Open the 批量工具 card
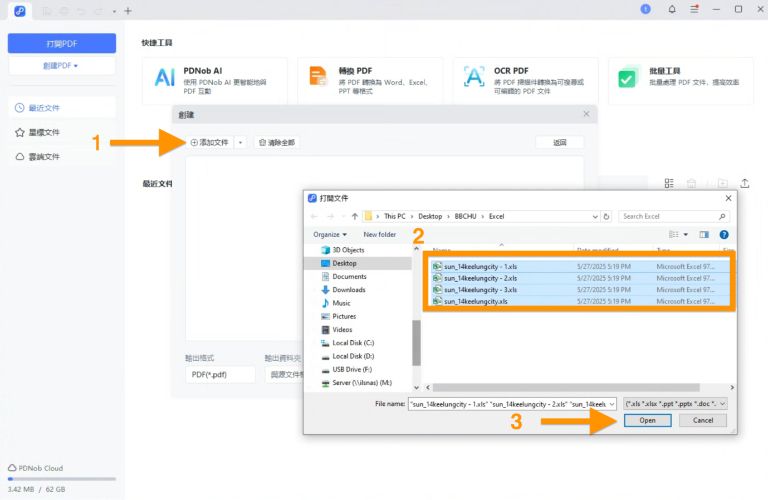Screen dimensions: 768x500 (x=681, y=81)
